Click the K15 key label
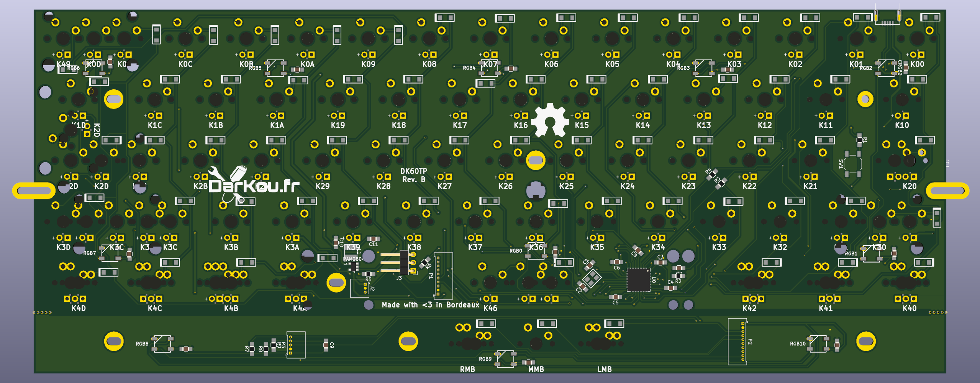Image resolution: width=980 pixels, height=383 pixels. [x=582, y=125]
